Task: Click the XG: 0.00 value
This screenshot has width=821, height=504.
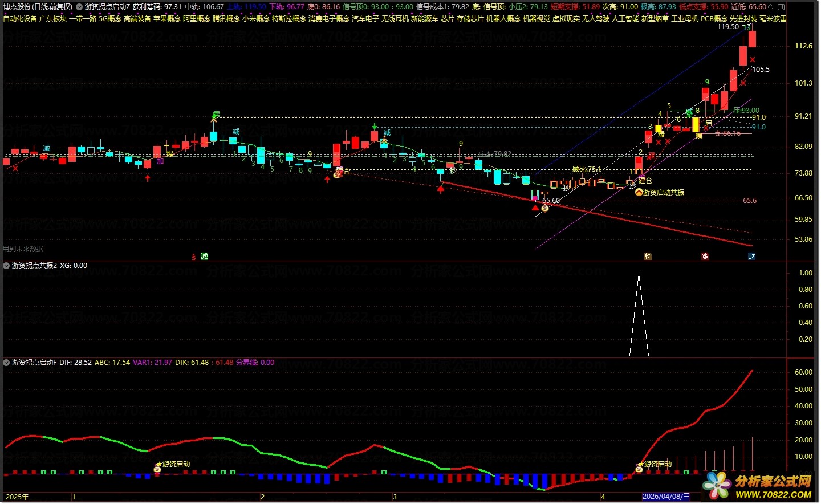Action: (x=74, y=266)
